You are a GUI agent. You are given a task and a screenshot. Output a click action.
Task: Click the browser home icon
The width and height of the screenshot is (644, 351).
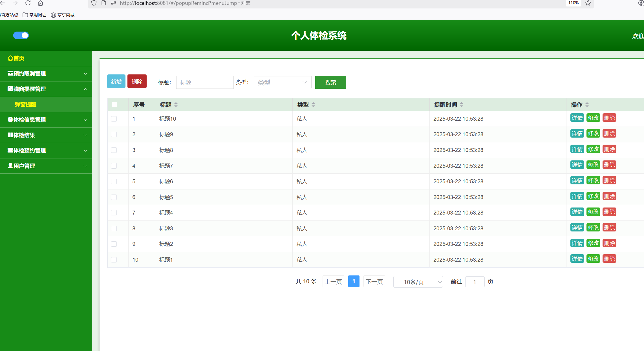40,3
